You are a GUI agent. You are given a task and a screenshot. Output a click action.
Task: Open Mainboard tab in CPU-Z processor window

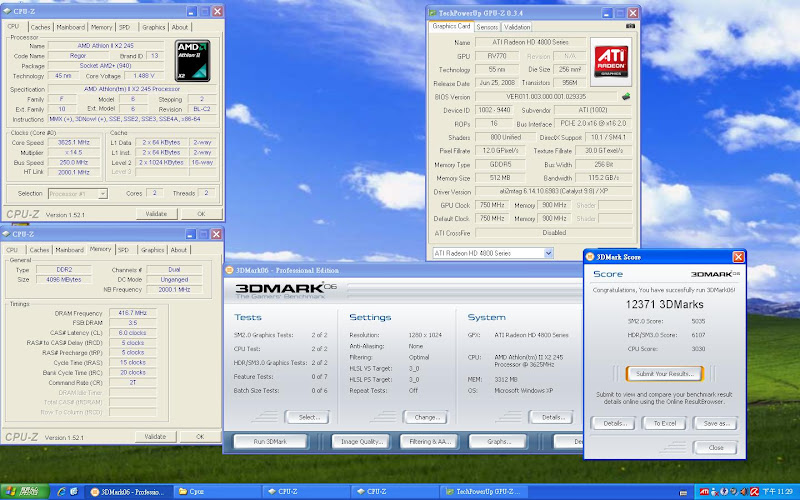pos(70,27)
